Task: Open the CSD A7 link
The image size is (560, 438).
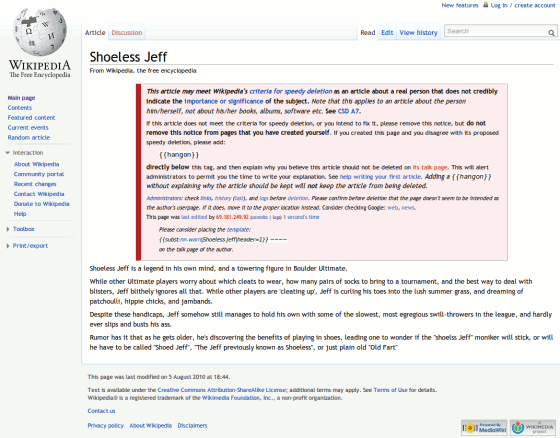Action: (x=348, y=111)
